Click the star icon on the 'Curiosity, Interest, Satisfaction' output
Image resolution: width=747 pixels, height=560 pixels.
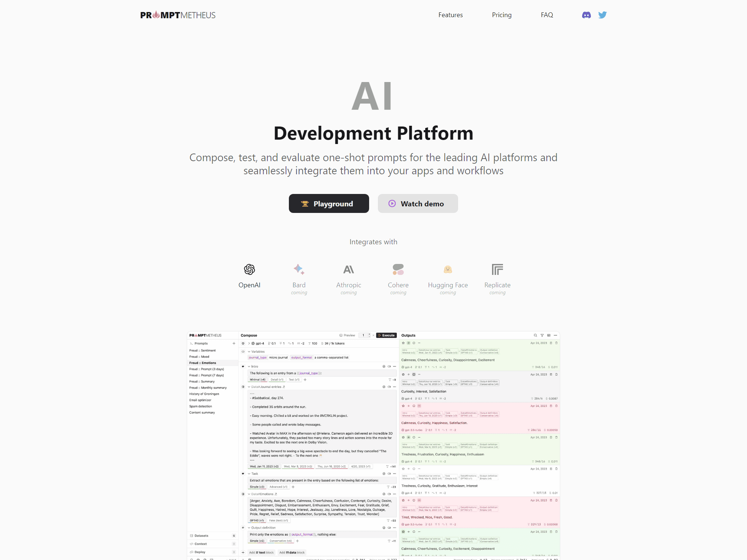coord(403,374)
